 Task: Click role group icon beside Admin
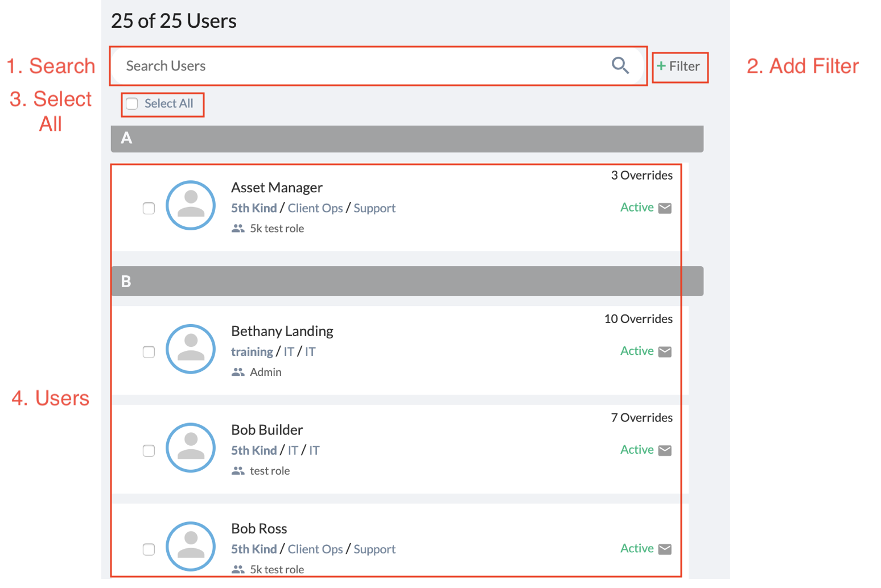click(238, 372)
